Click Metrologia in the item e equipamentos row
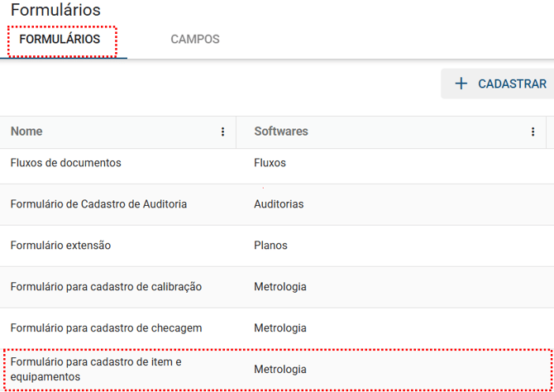Screen dimensions: 554x392 tap(280, 370)
